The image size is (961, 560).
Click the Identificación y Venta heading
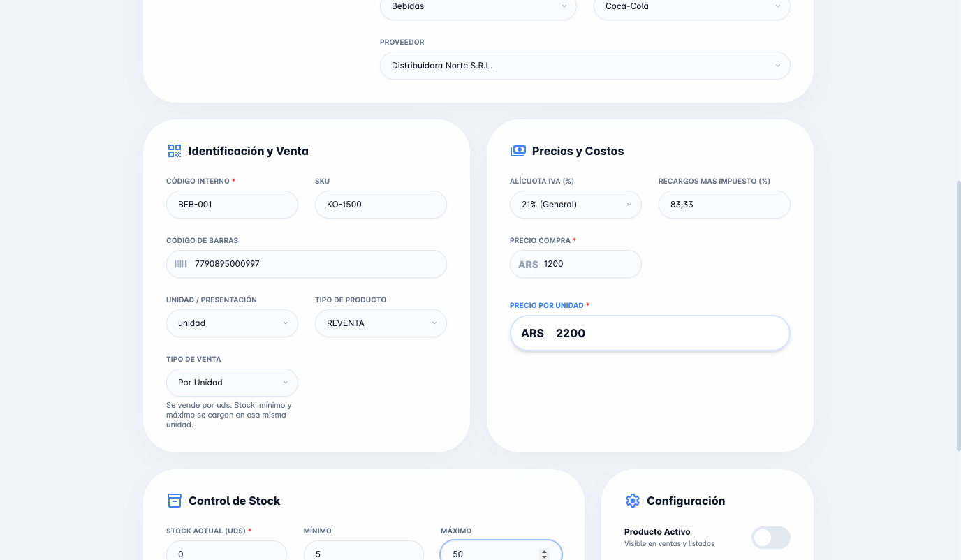(248, 151)
